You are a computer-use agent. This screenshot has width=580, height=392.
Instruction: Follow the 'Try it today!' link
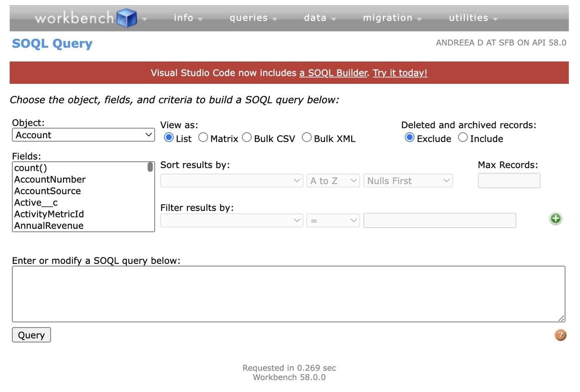coord(400,73)
